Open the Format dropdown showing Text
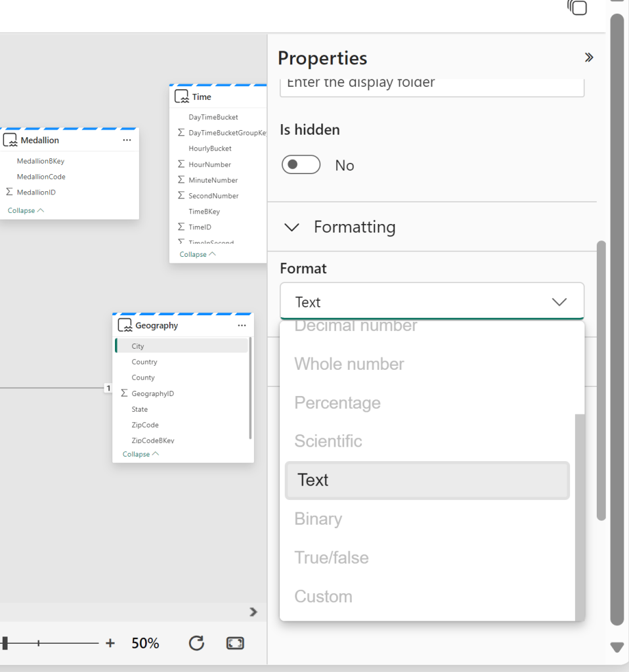The width and height of the screenshot is (629, 672). pyautogui.click(x=431, y=302)
